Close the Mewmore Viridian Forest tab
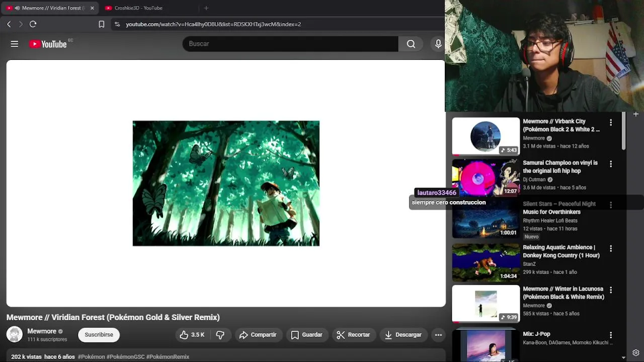 92,8
